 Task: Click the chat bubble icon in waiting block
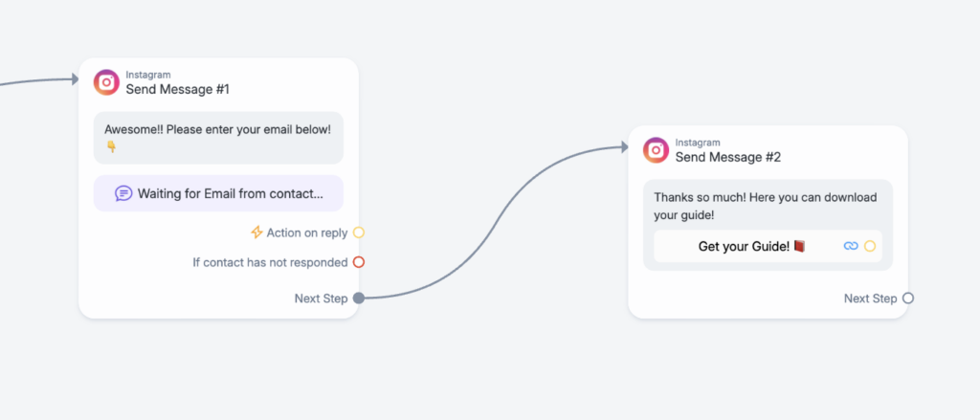[123, 193]
